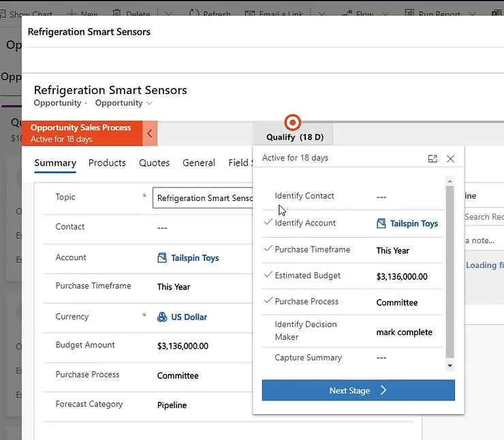Open the US Dollar currency link
Image resolution: width=504 pixels, height=440 pixels.
[x=189, y=317]
